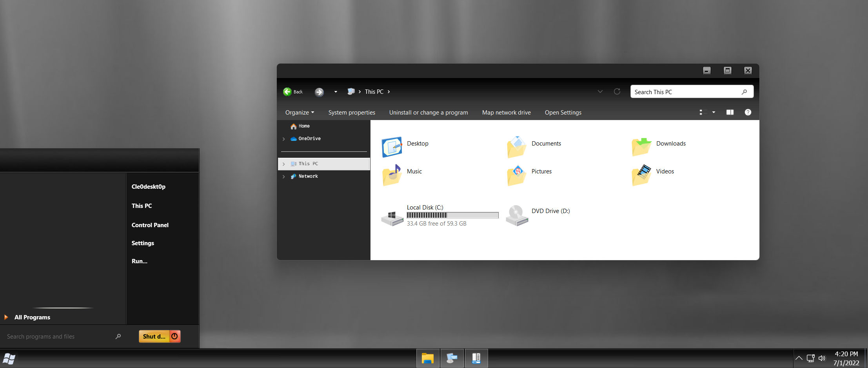Open the Help question mark icon
868x368 pixels.
748,112
